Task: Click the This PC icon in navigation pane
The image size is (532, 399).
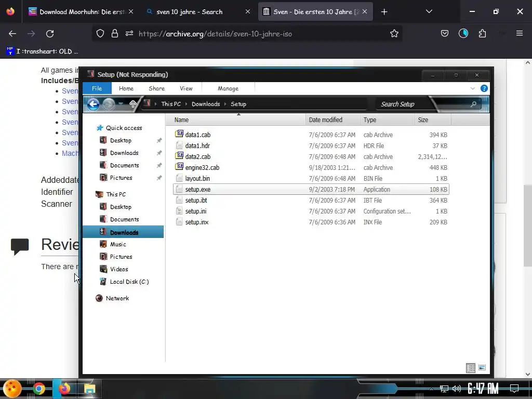Action: point(99,194)
